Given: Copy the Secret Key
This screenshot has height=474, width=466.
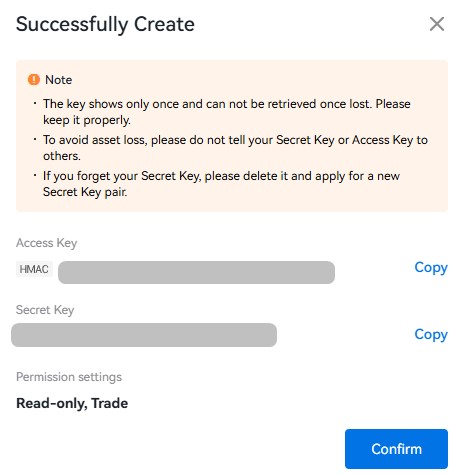Looking at the screenshot, I should 431,335.
